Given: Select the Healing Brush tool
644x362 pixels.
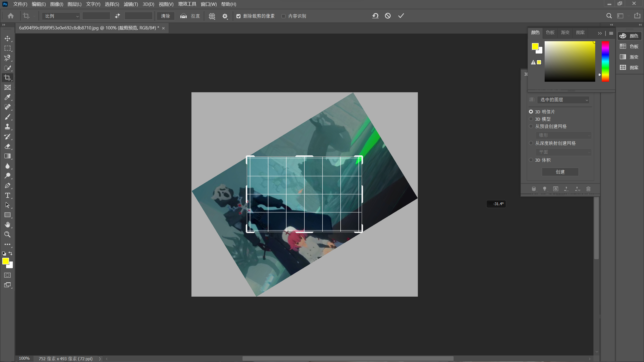Looking at the screenshot, I should coord(7,107).
